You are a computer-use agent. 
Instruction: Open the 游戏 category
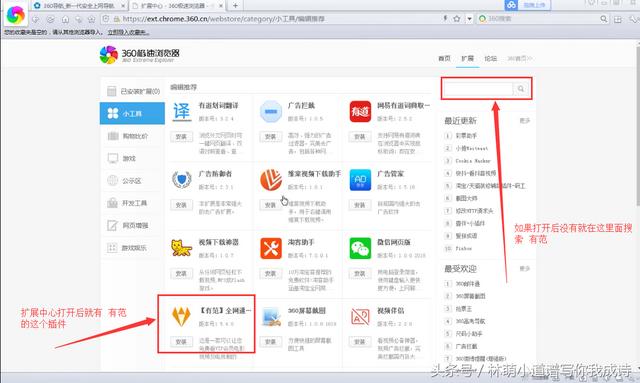[132, 158]
